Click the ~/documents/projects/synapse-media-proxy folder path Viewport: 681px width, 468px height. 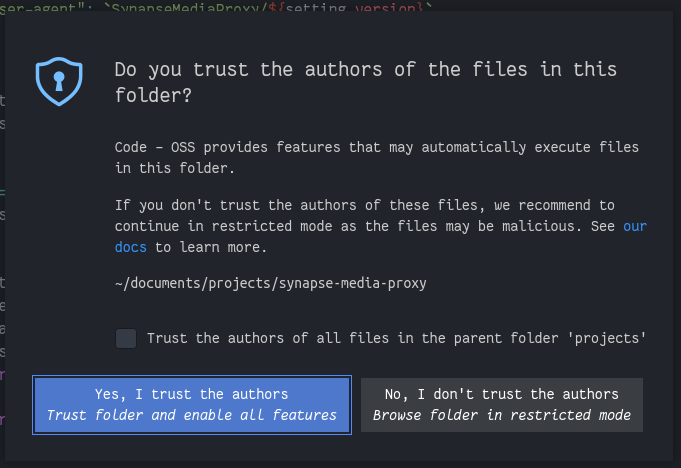pos(271,283)
